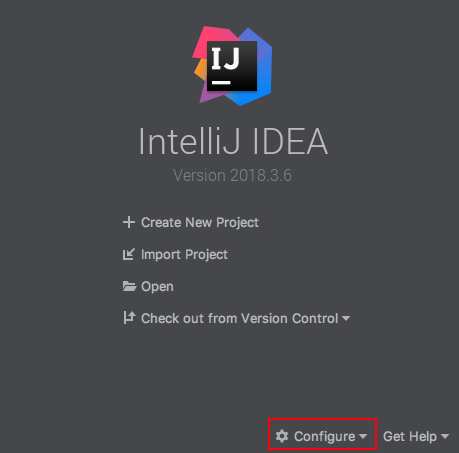Expand the Get Help dropdown arrow

click(x=445, y=436)
